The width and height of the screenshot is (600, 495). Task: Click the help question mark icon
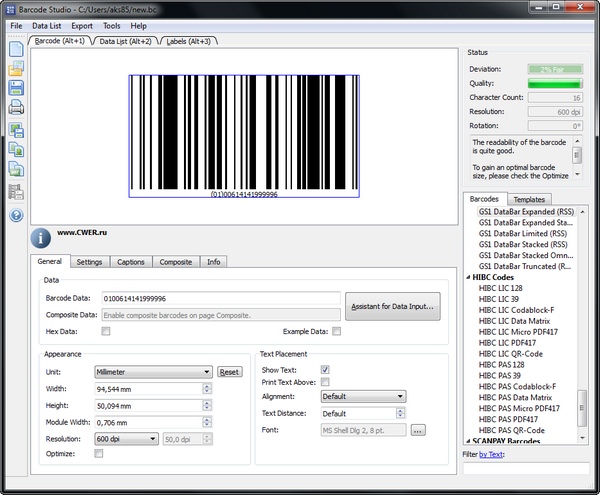point(16,215)
